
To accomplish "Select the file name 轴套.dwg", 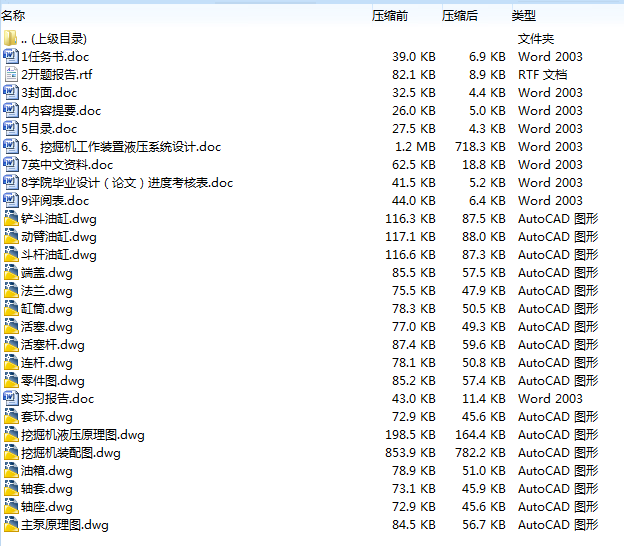I will pos(47,489).
